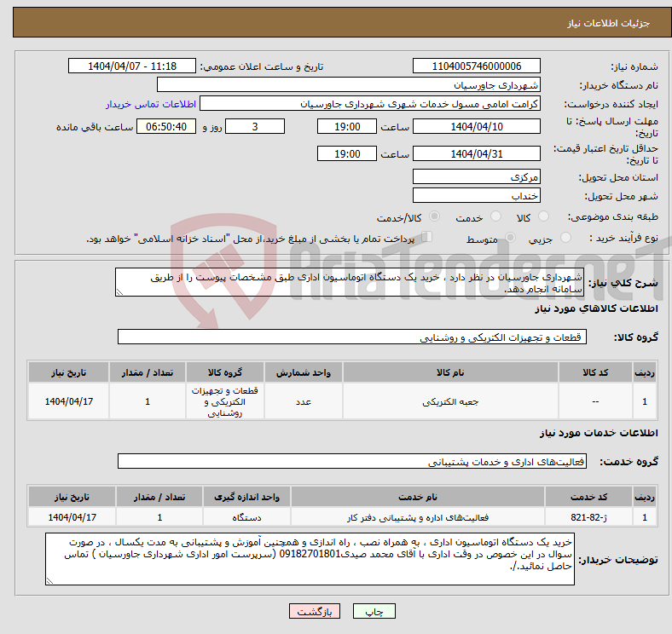The image size is (672, 634).
Task: Click the شماره نیاز field 1104005746000006
Action: point(477,66)
